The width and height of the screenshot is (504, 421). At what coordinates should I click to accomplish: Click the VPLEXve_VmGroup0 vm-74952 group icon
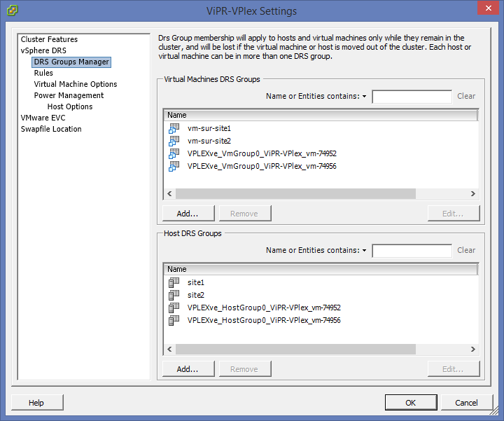tap(174, 154)
